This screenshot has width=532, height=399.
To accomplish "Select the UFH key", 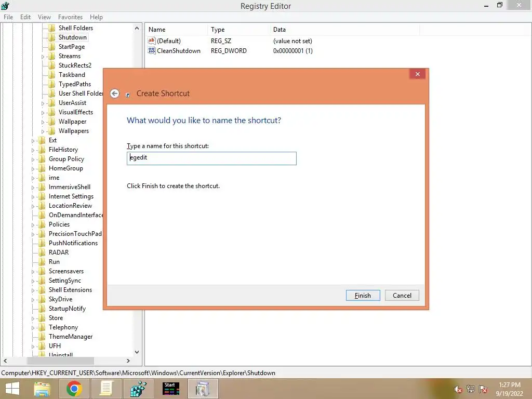I will (x=55, y=345).
